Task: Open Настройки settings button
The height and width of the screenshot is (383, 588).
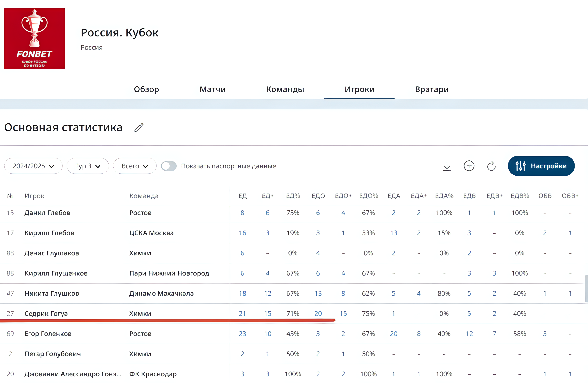Action: click(x=541, y=166)
